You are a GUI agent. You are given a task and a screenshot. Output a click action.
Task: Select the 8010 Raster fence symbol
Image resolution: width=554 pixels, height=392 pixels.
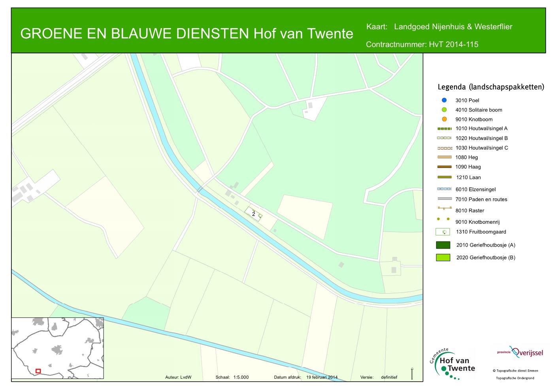(x=444, y=208)
